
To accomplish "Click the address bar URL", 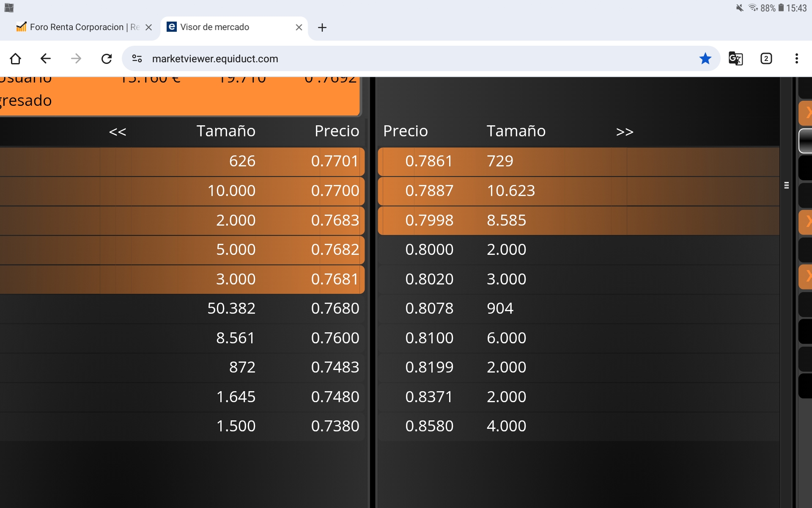I will pyautogui.click(x=215, y=58).
